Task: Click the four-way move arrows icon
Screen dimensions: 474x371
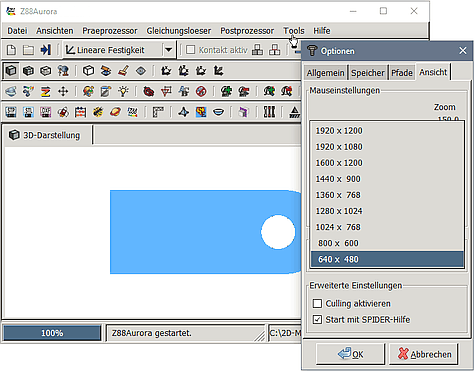Action: pyautogui.click(x=63, y=91)
